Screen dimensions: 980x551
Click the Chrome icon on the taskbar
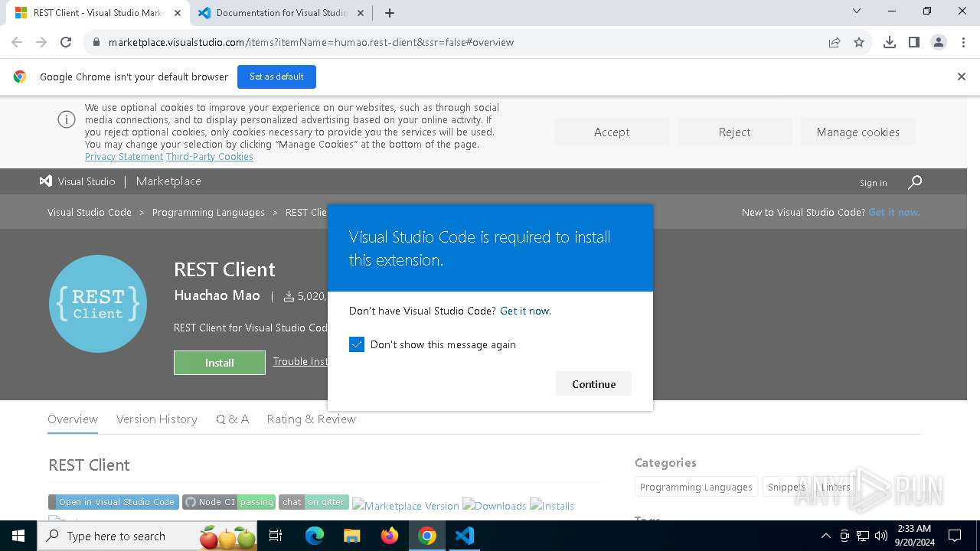(427, 536)
